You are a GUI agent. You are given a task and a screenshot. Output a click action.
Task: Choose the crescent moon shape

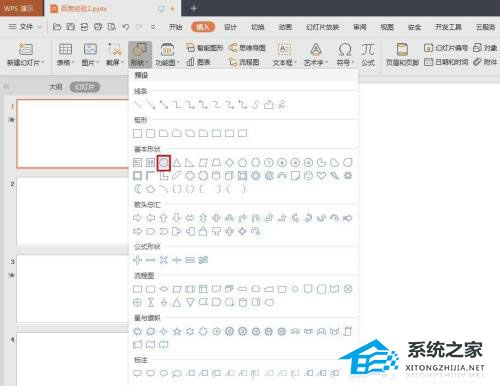(137, 189)
